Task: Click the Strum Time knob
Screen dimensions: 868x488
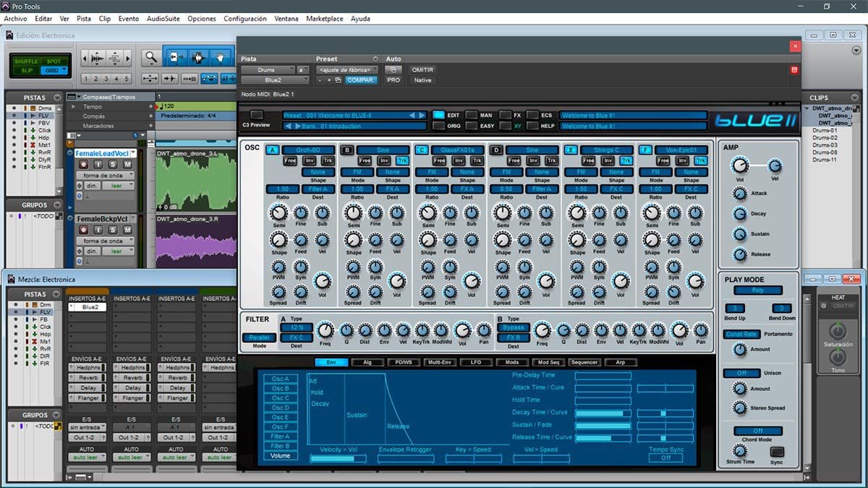Action: point(739,451)
